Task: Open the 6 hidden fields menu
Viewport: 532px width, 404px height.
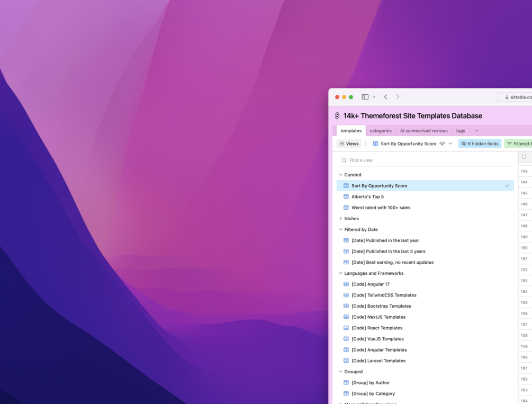Action: click(x=480, y=143)
